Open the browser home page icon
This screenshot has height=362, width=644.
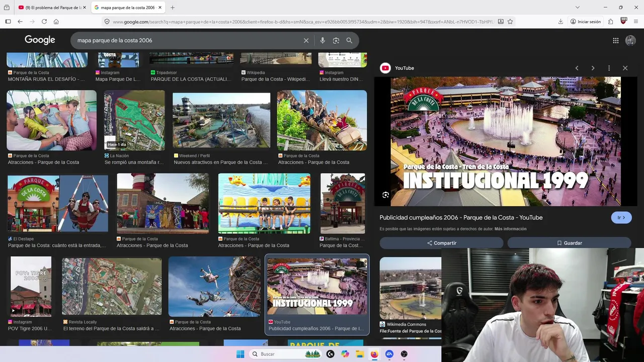[56, 22]
